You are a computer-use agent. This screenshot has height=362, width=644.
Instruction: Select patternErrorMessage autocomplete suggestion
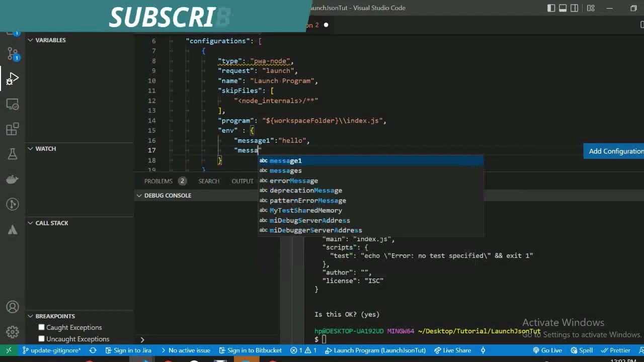click(x=371, y=201)
